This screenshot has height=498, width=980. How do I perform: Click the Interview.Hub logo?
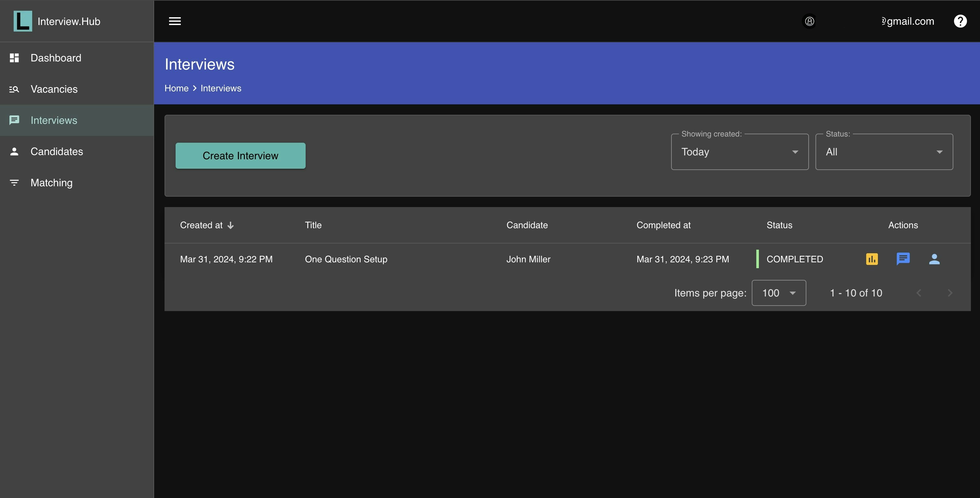(23, 21)
